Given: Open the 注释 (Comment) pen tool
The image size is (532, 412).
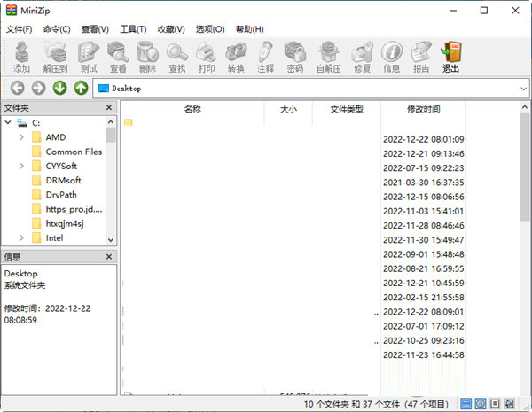Looking at the screenshot, I should point(265,57).
